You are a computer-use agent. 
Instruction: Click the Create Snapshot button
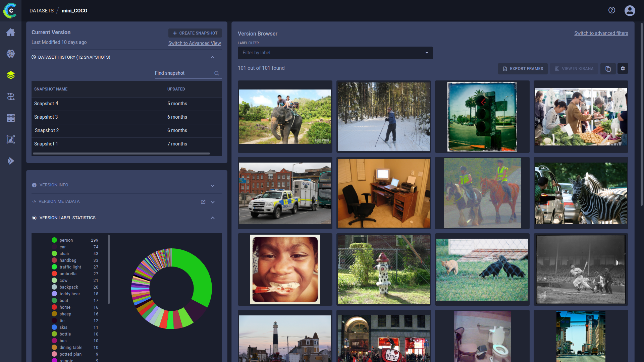point(195,33)
